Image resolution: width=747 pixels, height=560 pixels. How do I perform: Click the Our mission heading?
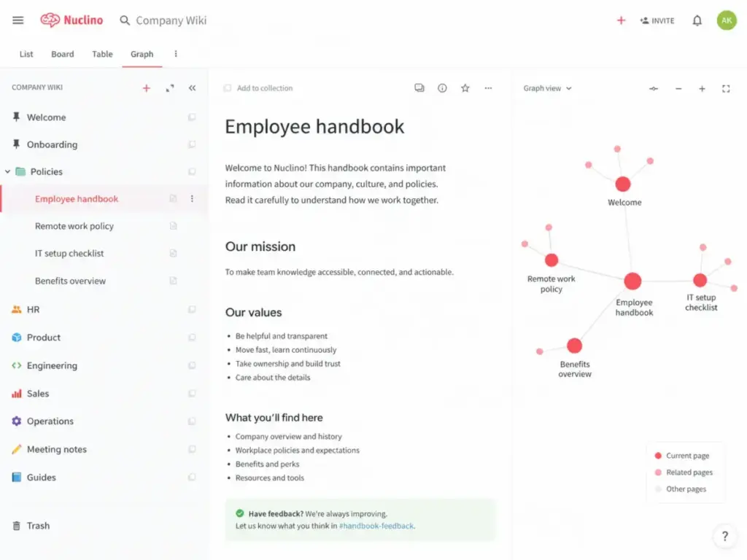point(260,246)
